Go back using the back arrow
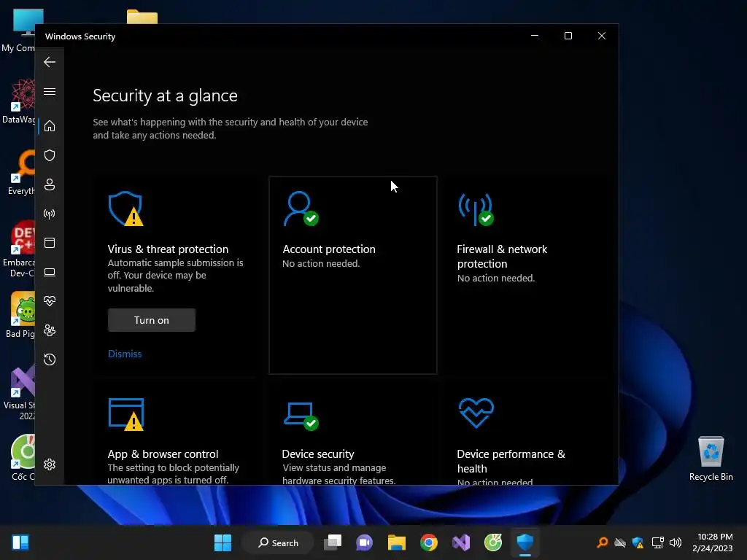Viewport: 747px width, 560px height. pyautogui.click(x=50, y=62)
